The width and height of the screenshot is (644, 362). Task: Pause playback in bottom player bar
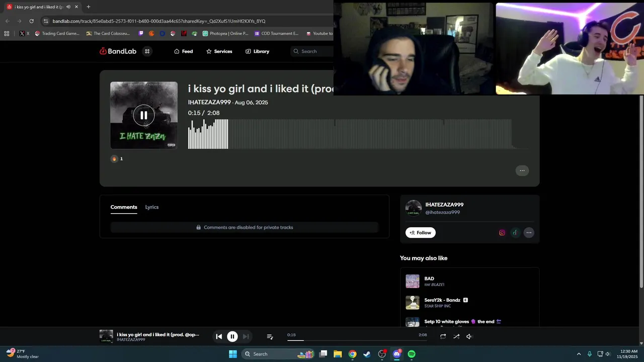pos(232,336)
